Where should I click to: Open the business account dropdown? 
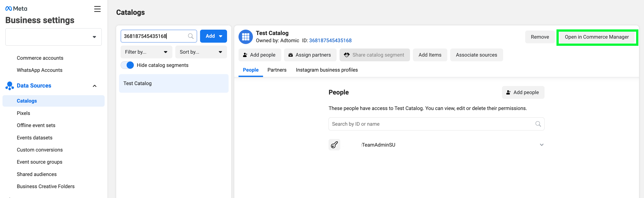[54, 37]
